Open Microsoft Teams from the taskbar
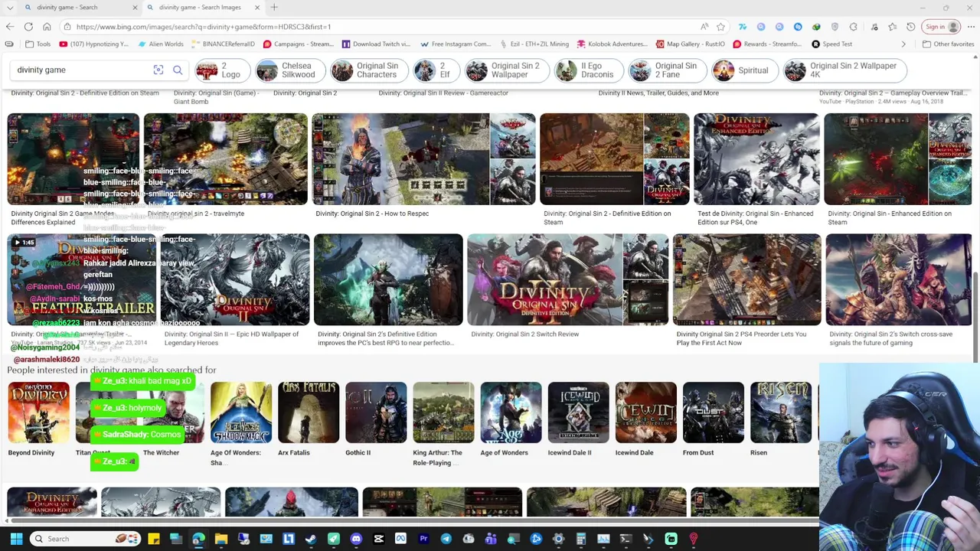The width and height of the screenshot is (980, 551). [491, 539]
